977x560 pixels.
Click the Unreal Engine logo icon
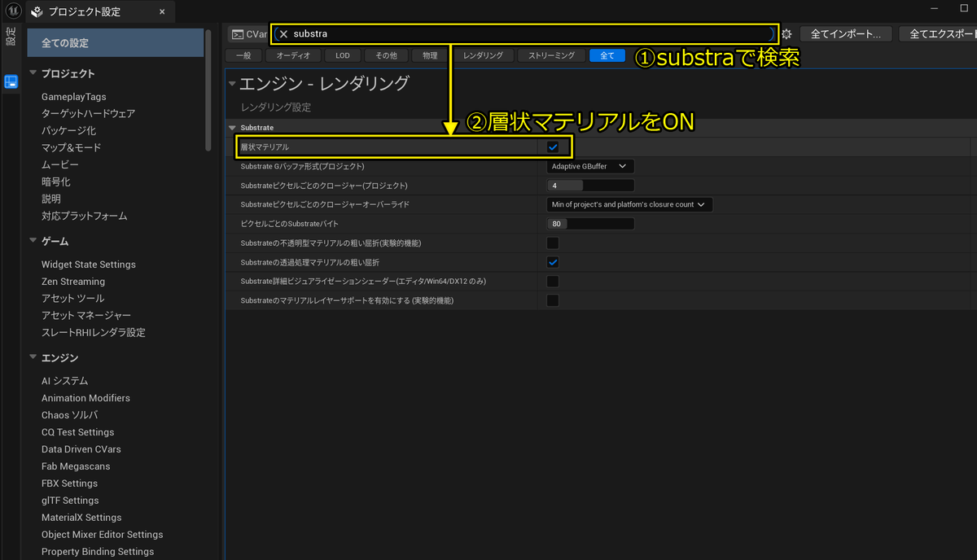(11, 11)
